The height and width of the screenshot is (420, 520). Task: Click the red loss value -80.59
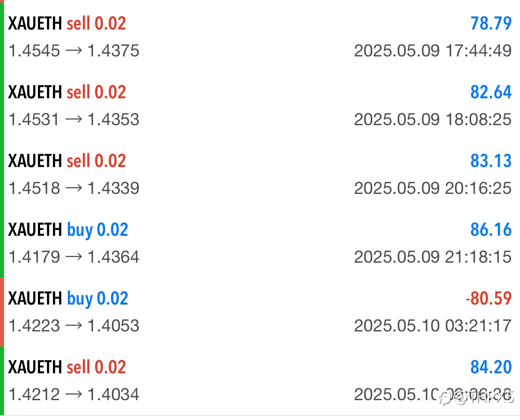pos(489,298)
